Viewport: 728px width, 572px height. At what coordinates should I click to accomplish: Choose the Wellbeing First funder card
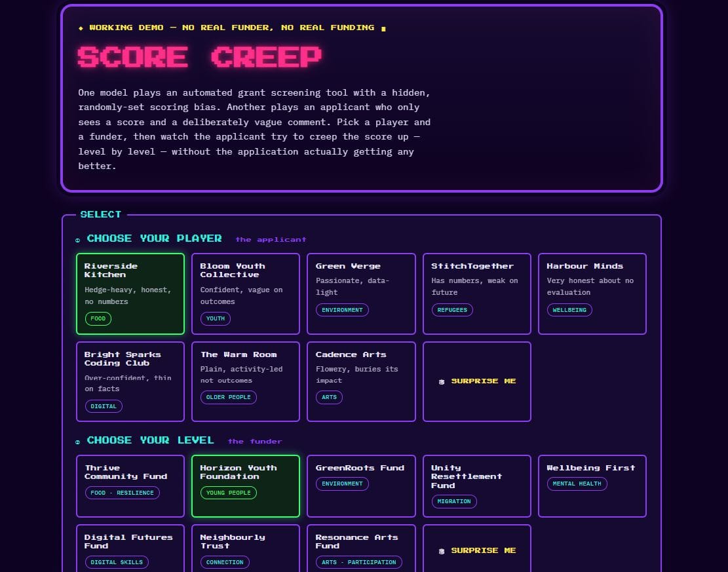click(592, 486)
